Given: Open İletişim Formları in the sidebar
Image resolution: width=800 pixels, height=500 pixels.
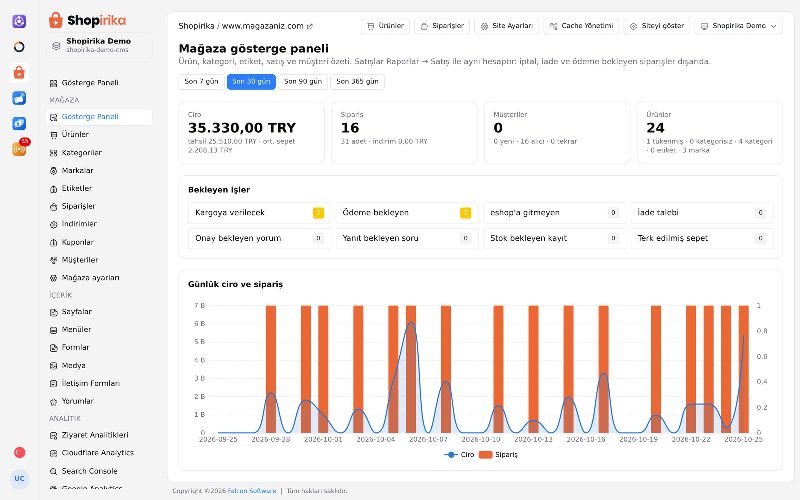Looking at the screenshot, I should tap(99, 383).
